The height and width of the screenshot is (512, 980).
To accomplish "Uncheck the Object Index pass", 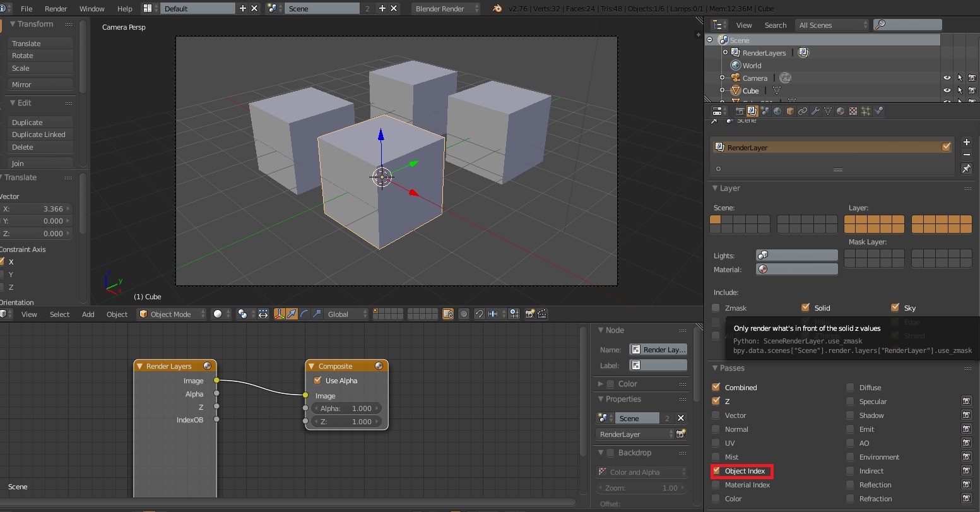I will [x=716, y=471].
